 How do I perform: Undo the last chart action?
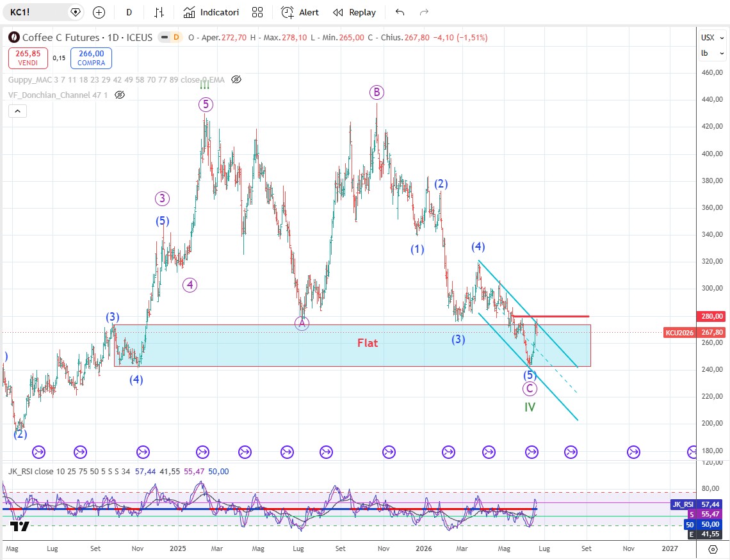coord(400,13)
